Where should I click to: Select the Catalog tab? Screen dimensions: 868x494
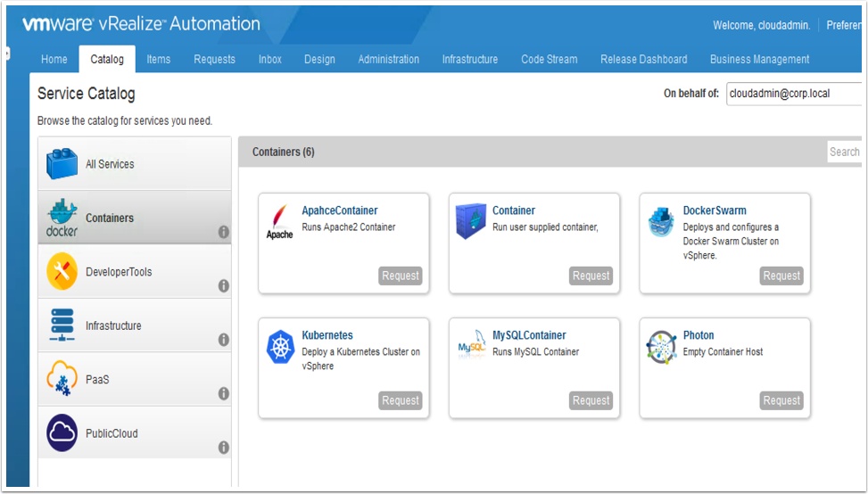click(x=107, y=59)
